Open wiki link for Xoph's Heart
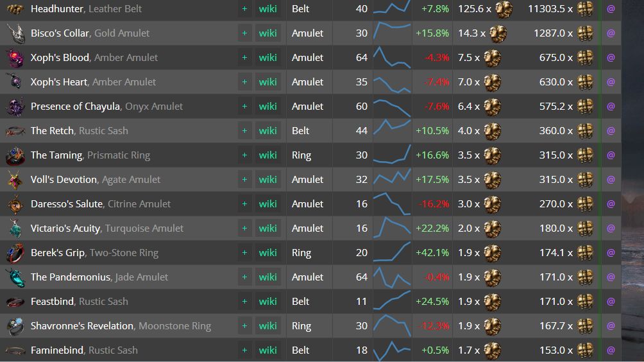This screenshot has height=362, width=644. point(268,82)
